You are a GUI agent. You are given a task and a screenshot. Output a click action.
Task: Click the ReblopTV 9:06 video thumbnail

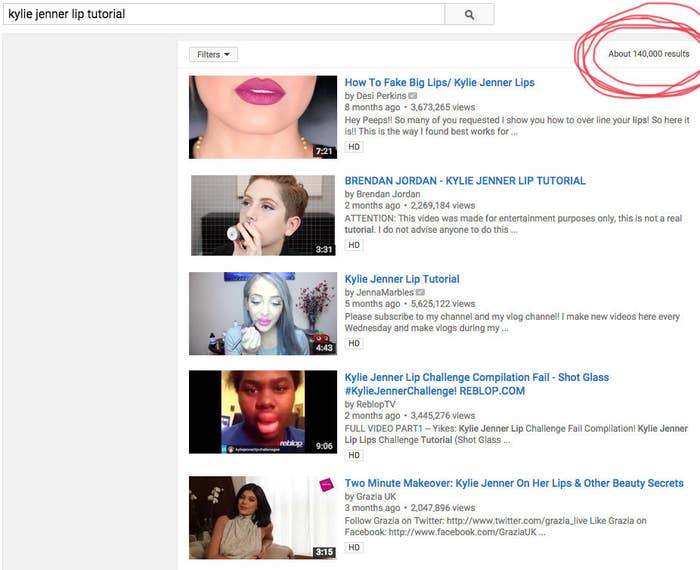[263, 412]
